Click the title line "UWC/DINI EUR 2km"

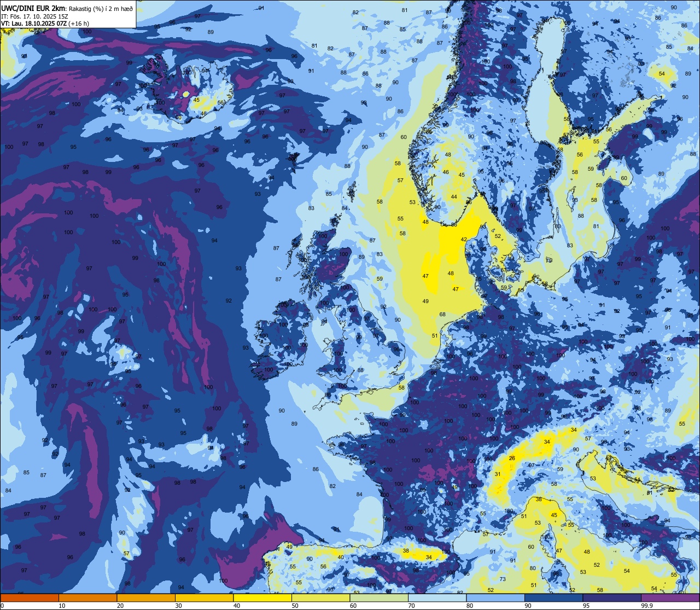click(x=33, y=8)
